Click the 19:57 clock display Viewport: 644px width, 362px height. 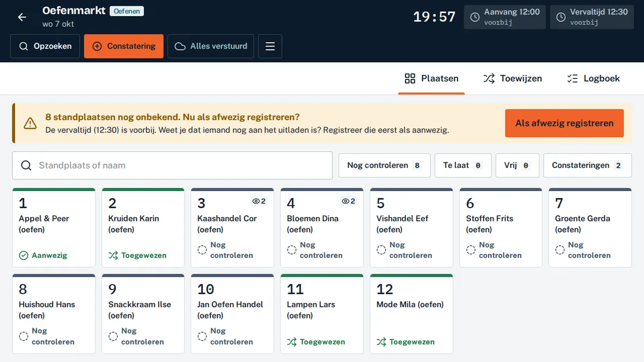coord(434,17)
